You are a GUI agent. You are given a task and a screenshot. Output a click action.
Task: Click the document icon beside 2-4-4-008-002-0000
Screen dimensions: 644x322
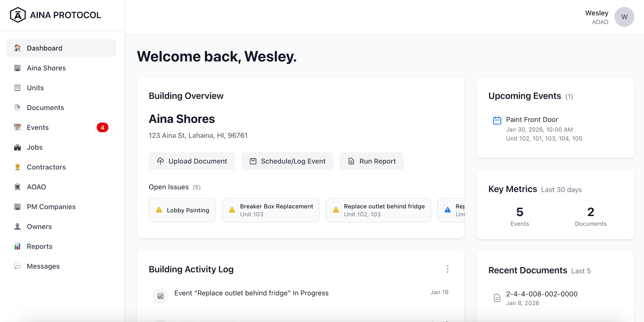coord(496,298)
